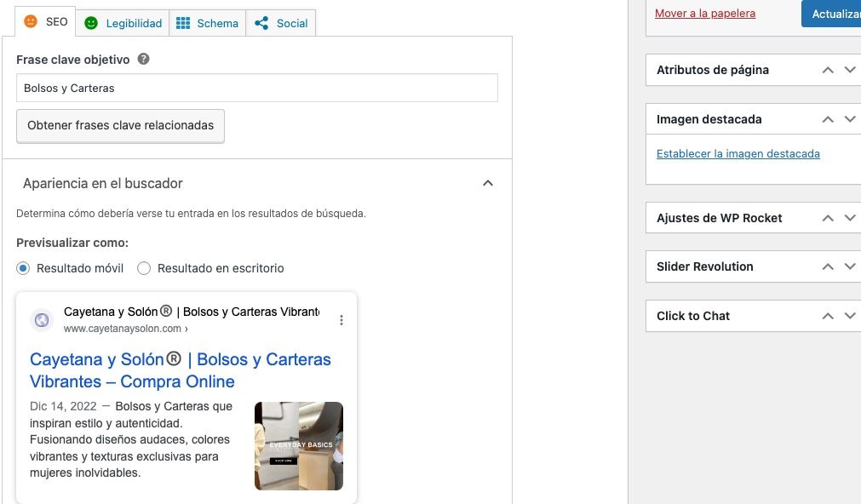Viewport: 861px width, 504px height.
Task: Select the Resultado móvil radio button
Action: 23,268
